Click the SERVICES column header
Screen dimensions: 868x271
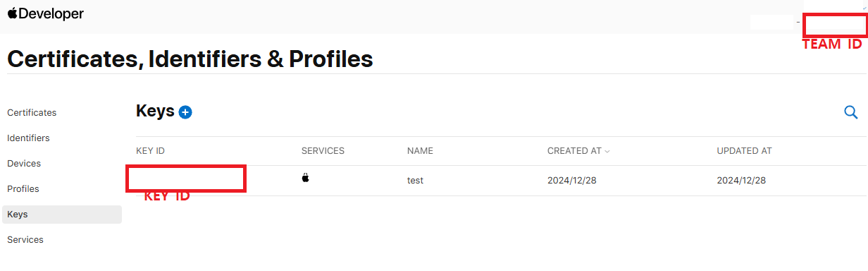323,151
